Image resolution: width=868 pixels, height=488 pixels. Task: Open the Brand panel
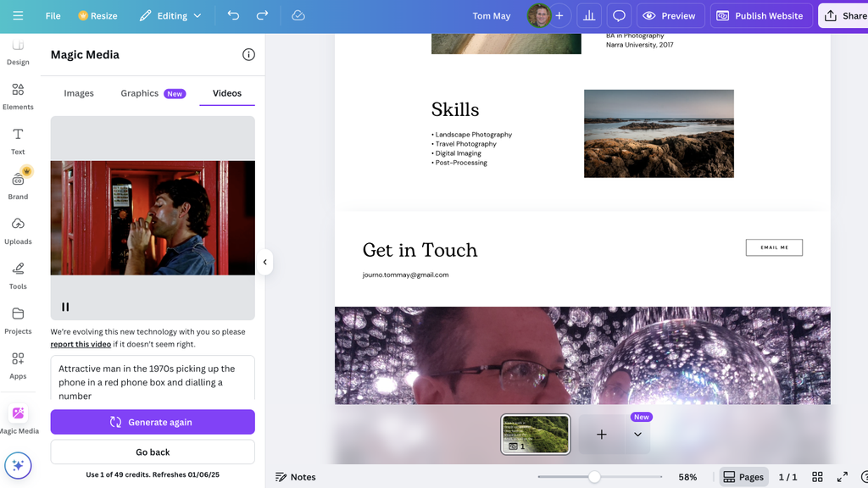17,185
